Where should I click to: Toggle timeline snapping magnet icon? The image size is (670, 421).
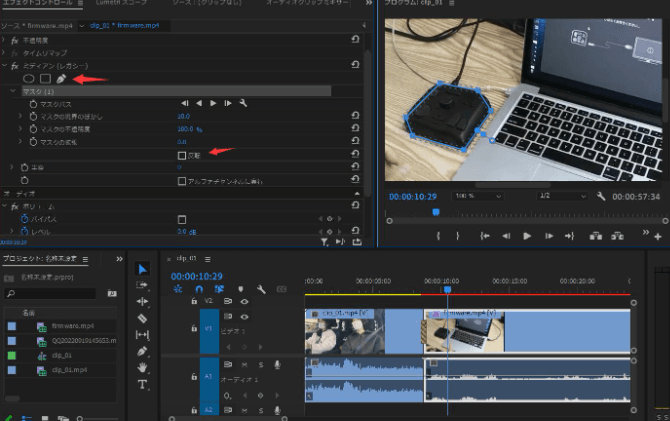[x=197, y=289]
